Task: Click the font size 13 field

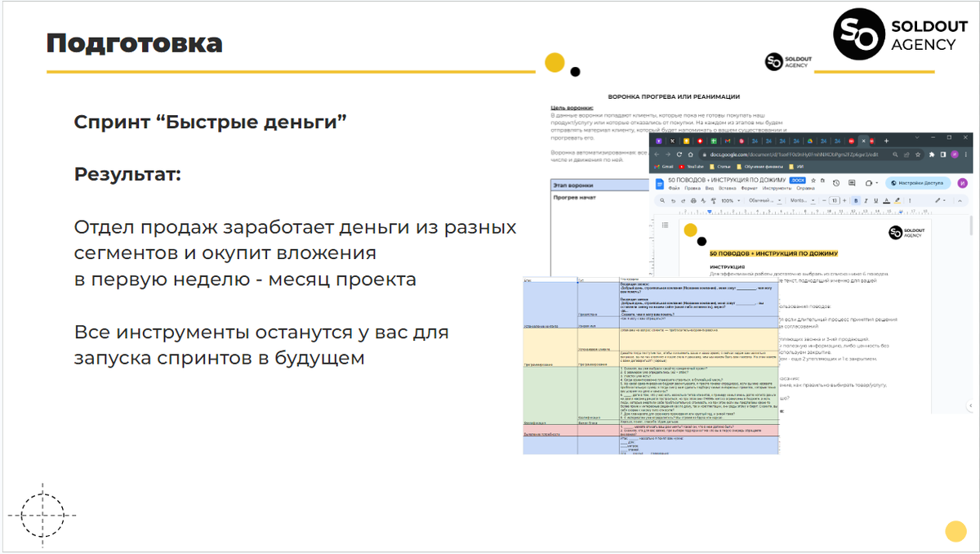Action: point(835,200)
